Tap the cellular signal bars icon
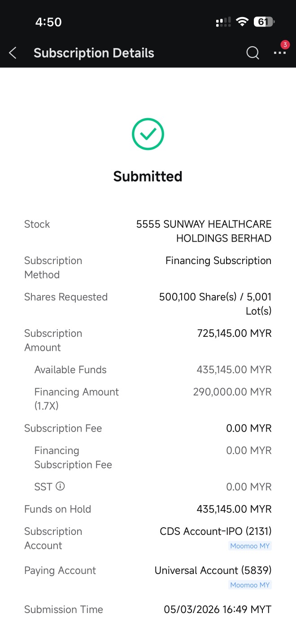This screenshot has height=644, width=296. 223,22
